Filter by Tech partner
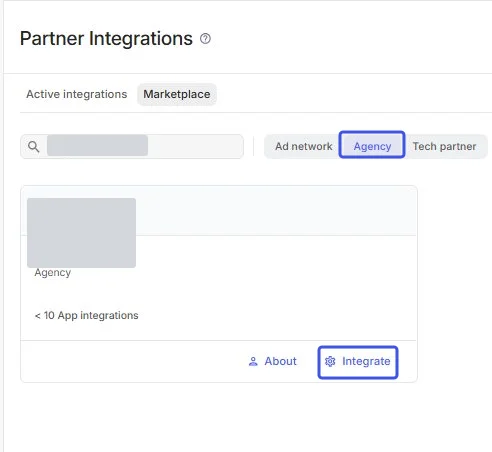The height and width of the screenshot is (452, 492). click(444, 146)
